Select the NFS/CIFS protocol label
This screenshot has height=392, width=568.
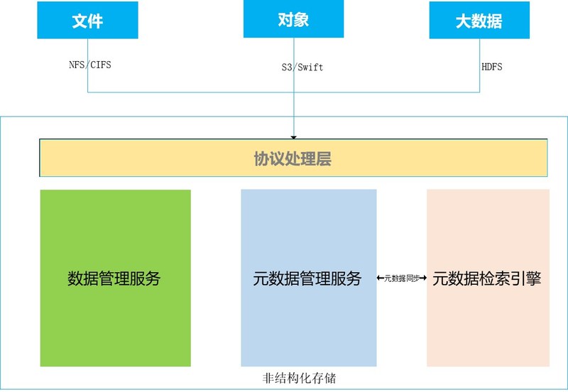pyautogui.click(x=85, y=65)
